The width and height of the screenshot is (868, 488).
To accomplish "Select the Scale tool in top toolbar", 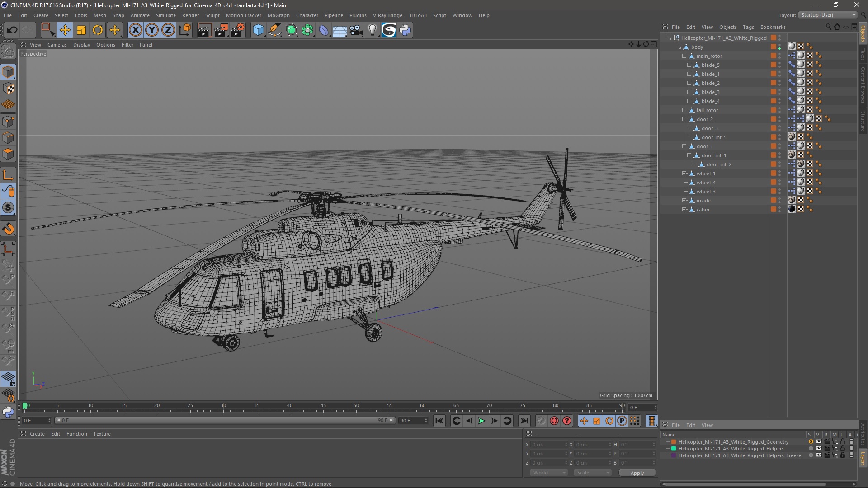I will (x=81, y=30).
